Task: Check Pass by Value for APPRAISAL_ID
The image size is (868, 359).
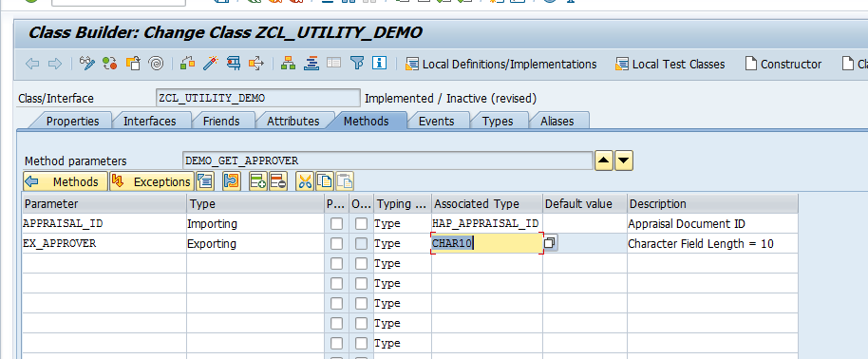Action: pyautogui.click(x=336, y=224)
